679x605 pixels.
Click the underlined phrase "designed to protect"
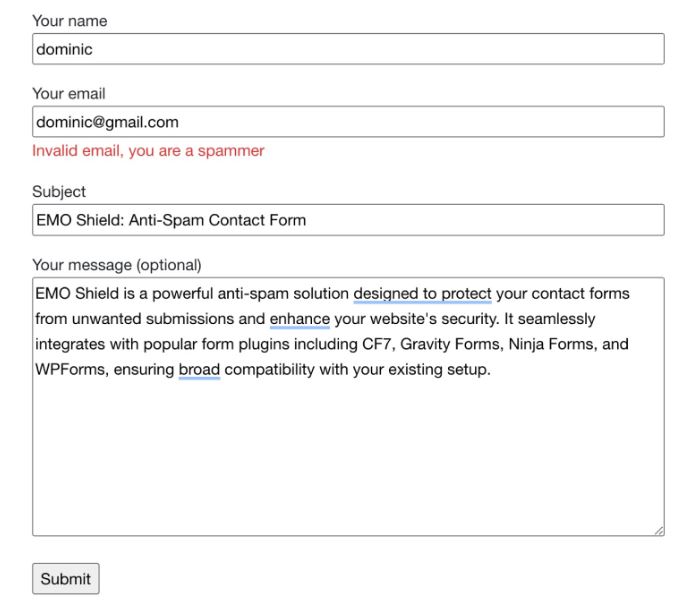(423, 294)
